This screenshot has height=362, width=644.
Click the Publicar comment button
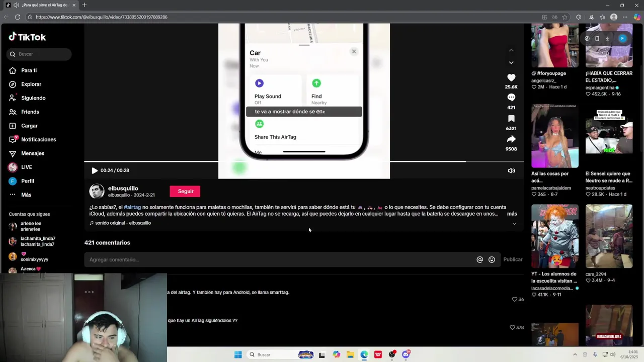(x=513, y=259)
